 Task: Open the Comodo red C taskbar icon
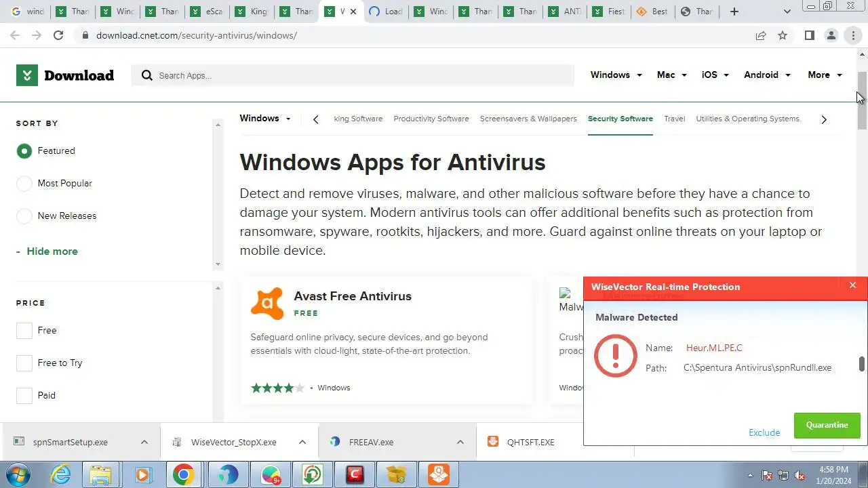pos(355,475)
